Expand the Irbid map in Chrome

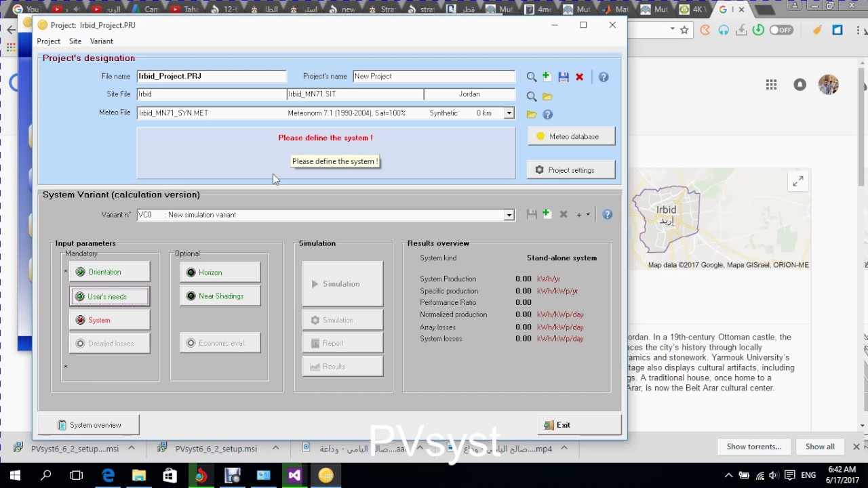point(798,181)
